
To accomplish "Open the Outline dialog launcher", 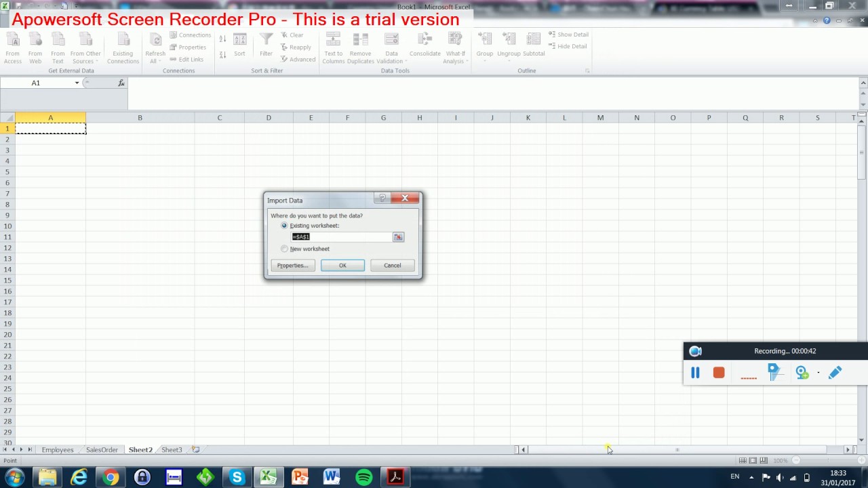I will click(587, 70).
